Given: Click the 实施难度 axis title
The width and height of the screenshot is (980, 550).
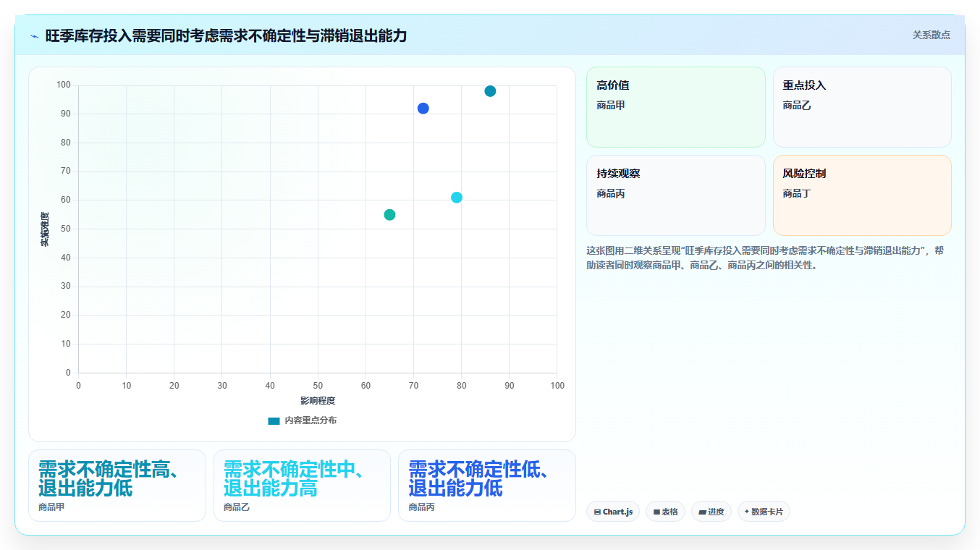Looking at the screenshot, I should [45, 229].
